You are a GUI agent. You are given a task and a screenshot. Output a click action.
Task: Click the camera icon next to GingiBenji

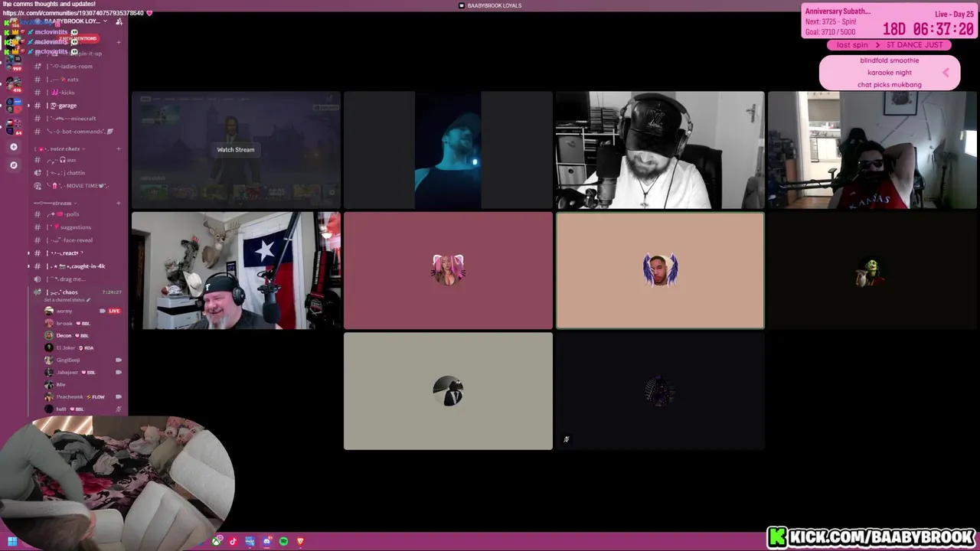pyautogui.click(x=119, y=360)
